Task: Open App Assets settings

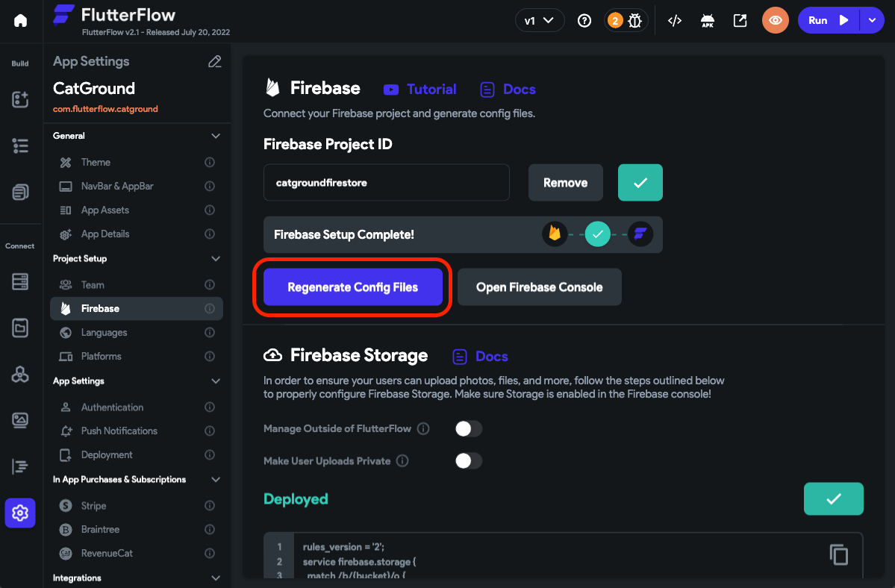Action: [137, 210]
